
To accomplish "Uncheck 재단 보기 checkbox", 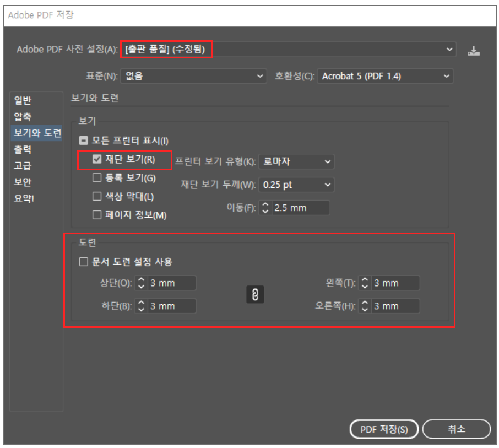I will pos(97,159).
